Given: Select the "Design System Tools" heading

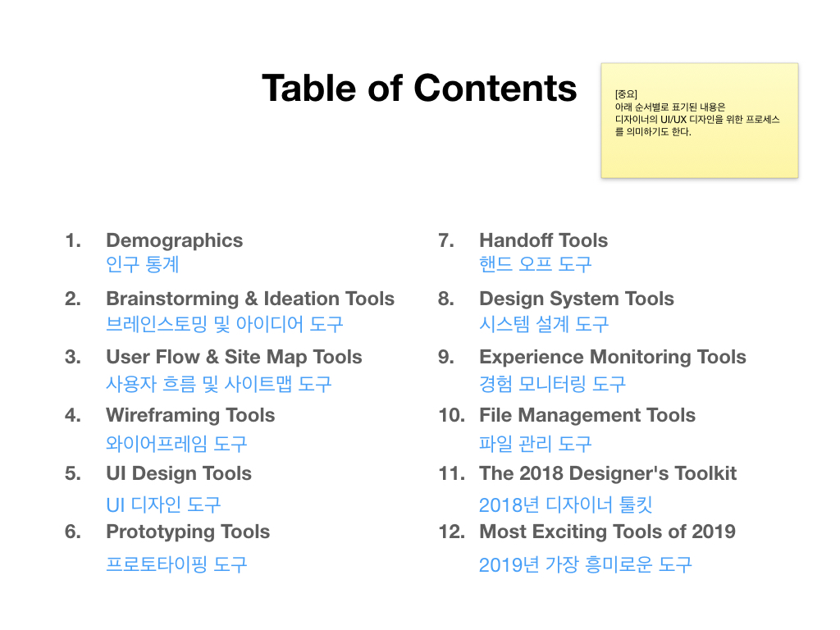Looking at the screenshot, I should 576,299.
